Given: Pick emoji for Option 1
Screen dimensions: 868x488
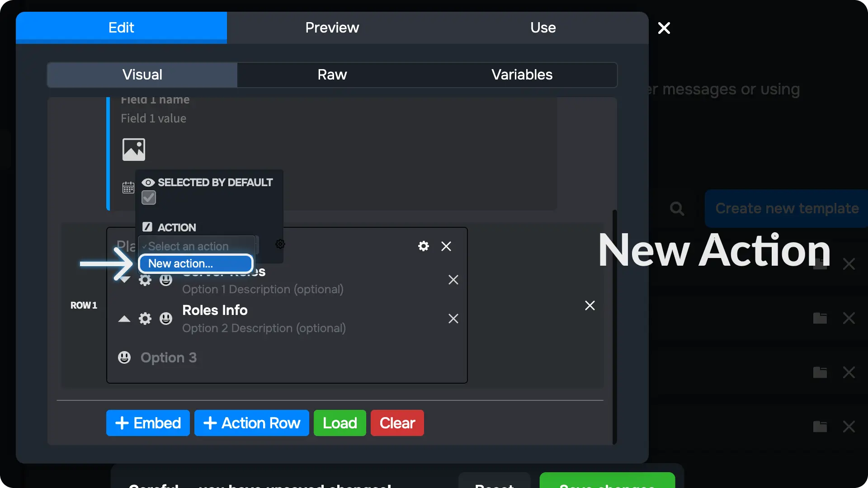Looking at the screenshot, I should [166, 280].
